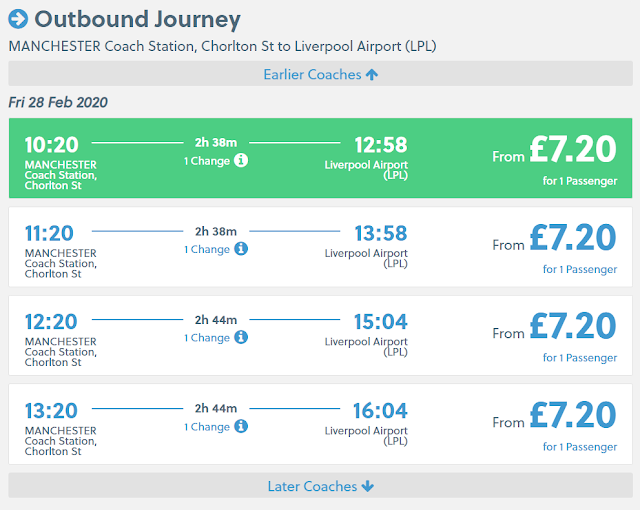Click "for 1 Passenger" on 12:20 journey
Image resolution: width=640 pixels, height=510 pixels.
(580, 358)
